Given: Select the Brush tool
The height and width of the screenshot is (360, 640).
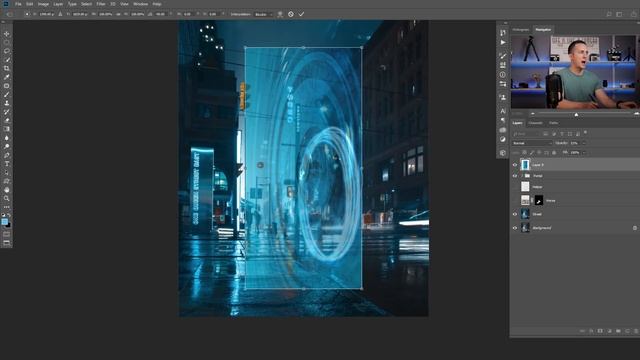Looking at the screenshot, I should 7,94.
